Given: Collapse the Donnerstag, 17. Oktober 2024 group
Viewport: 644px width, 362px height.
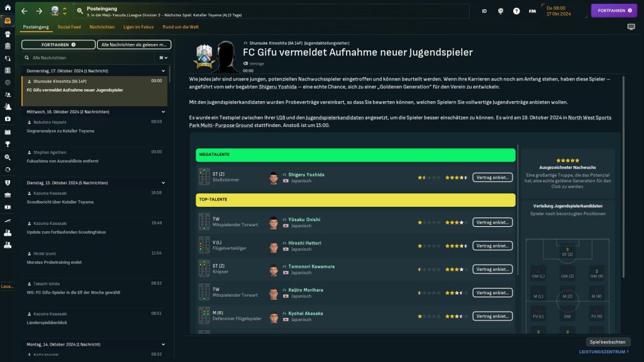Looking at the screenshot, I should 163,71.
